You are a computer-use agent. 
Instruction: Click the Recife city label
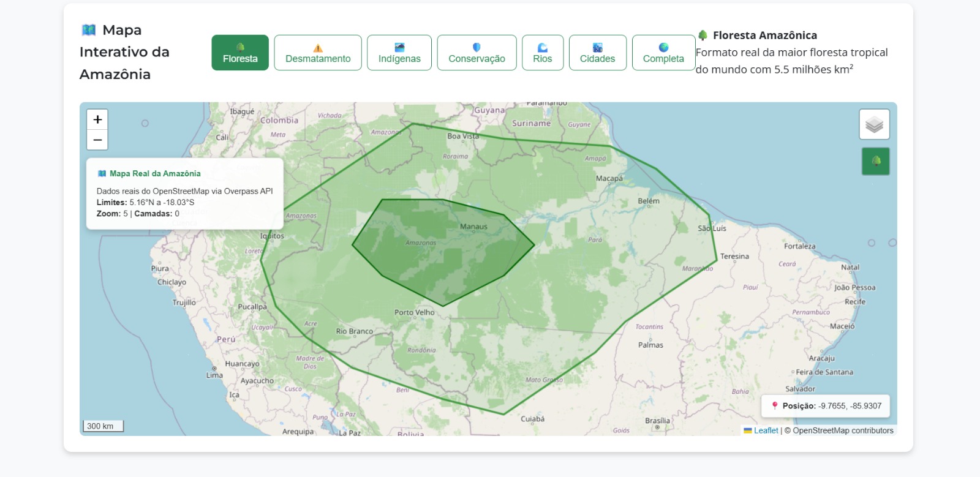(x=855, y=302)
